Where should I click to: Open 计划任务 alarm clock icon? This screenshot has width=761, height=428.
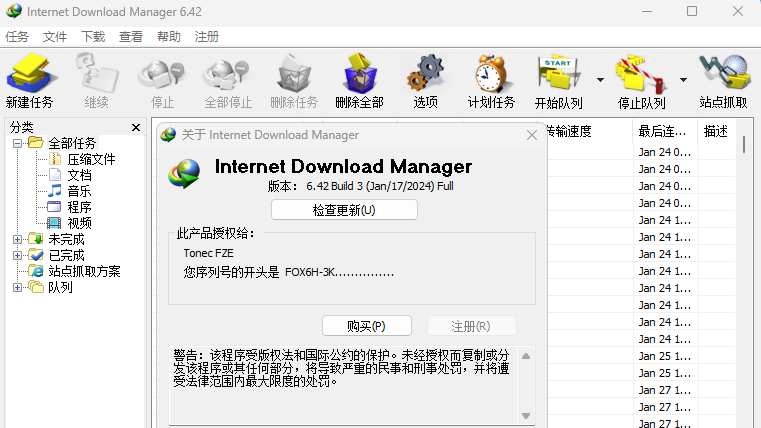pyautogui.click(x=491, y=73)
